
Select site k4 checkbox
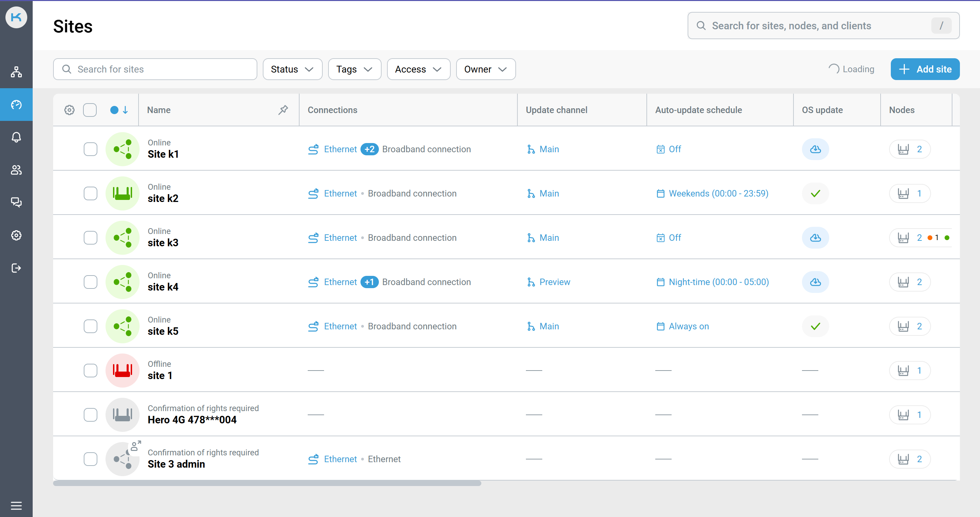(x=91, y=282)
